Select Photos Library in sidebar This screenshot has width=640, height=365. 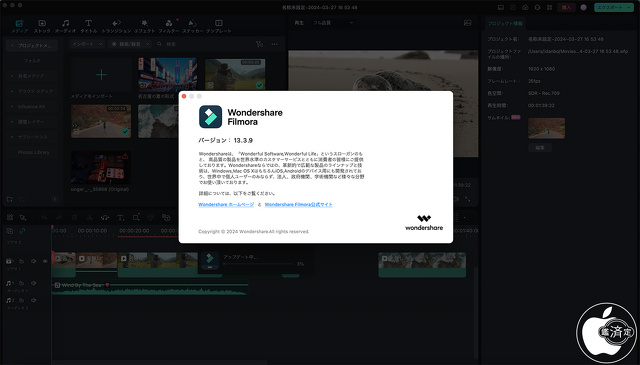(33, 152)
